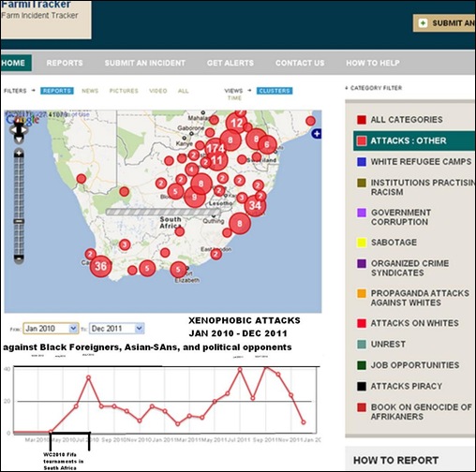This screenshot has height=472, width=476.
Task: Enable the Reports filter
Action: (57, 91)
